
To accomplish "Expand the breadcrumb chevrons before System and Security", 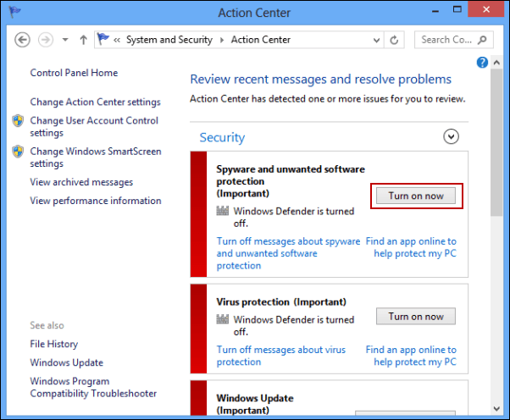I will [x=117, y=40].
